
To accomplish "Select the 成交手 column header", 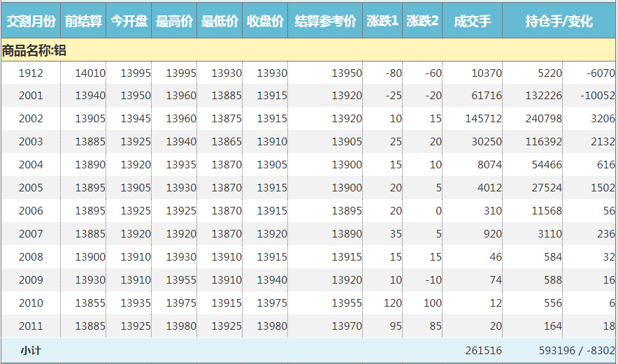I will pyautogui.click(x=473, y=22).
